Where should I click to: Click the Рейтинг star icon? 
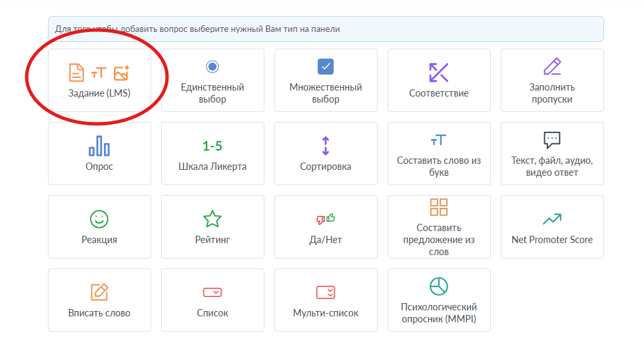(x=212, y=219)
